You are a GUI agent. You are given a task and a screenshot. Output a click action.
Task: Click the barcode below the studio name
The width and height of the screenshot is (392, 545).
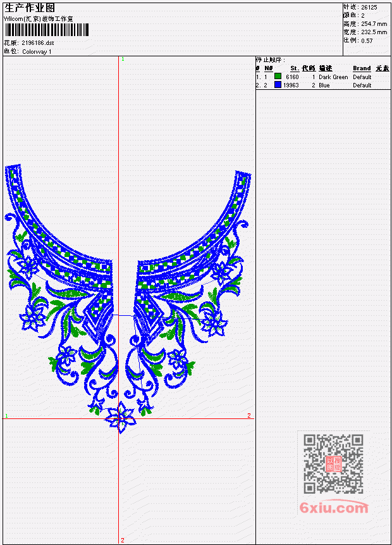[x=47, y=30]
